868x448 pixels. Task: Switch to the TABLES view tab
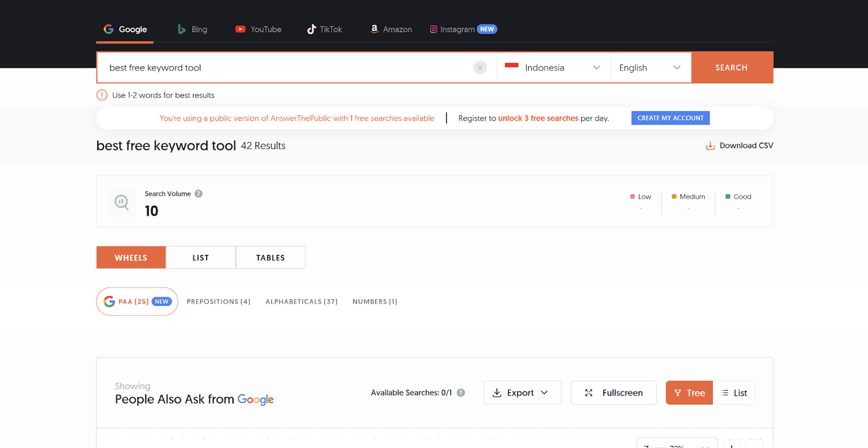click(271, 258)
